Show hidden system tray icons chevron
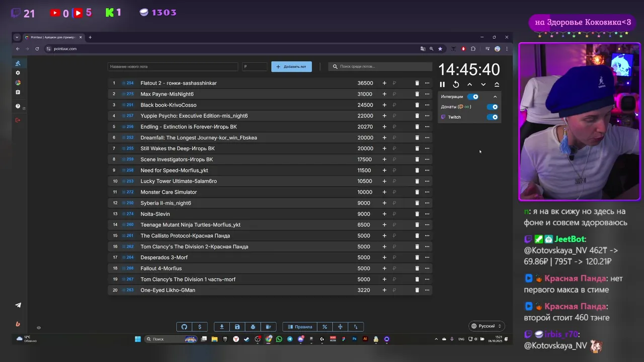 [436, 339]
